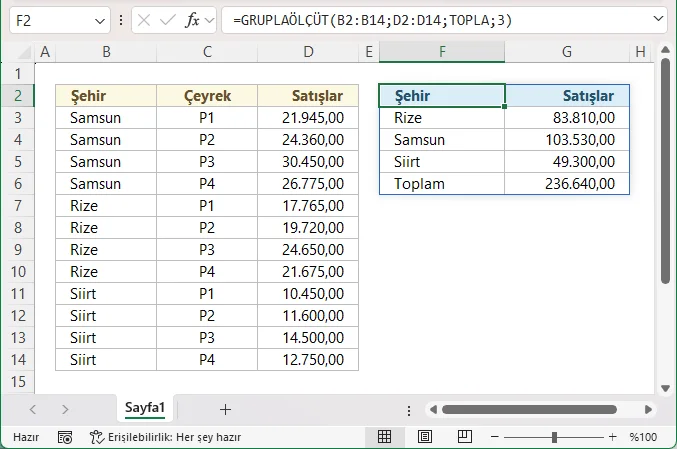Select row 1 header

pyautogui.click(x=18, y=73)
